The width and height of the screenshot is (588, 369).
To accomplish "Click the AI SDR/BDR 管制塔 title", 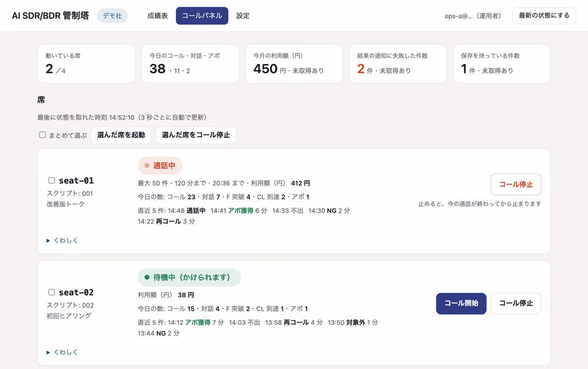I will click(51, 16).
